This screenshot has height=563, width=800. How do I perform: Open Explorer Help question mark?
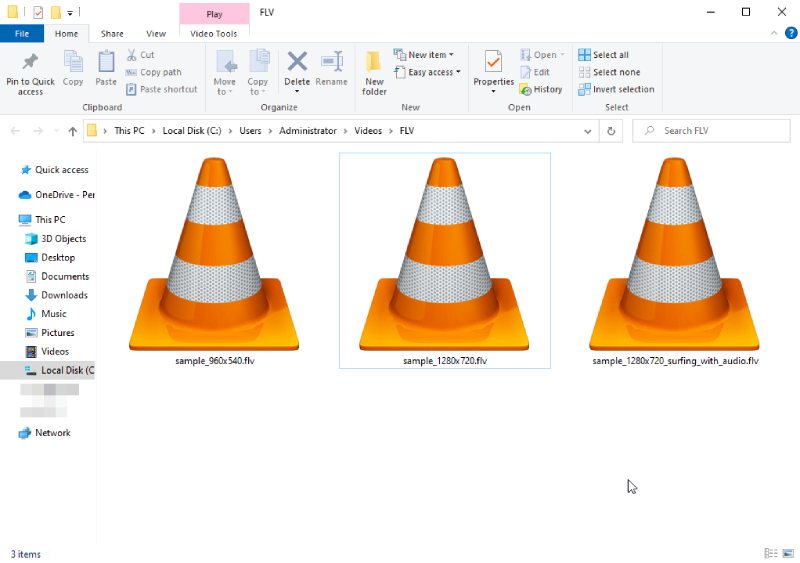coord(791,33)
